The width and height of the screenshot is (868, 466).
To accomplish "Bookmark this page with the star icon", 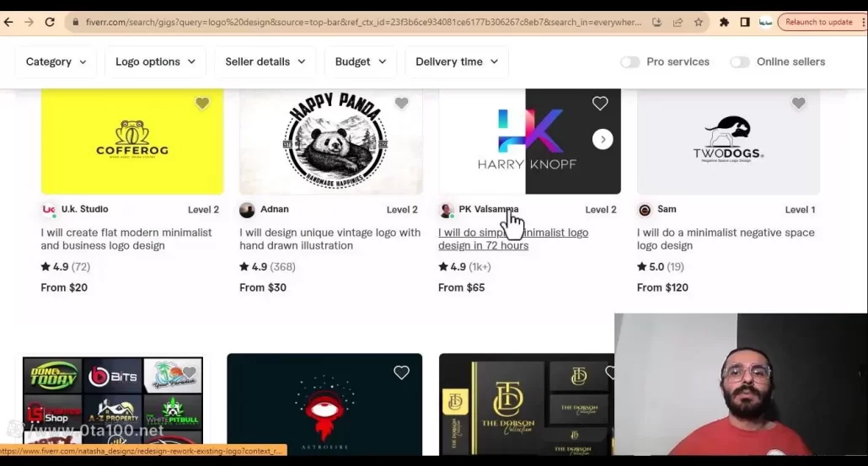I will (699, 22).
